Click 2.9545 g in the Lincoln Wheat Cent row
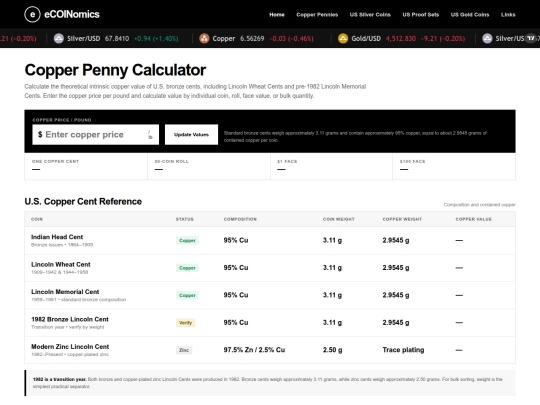540x405 pixels. 396,268
